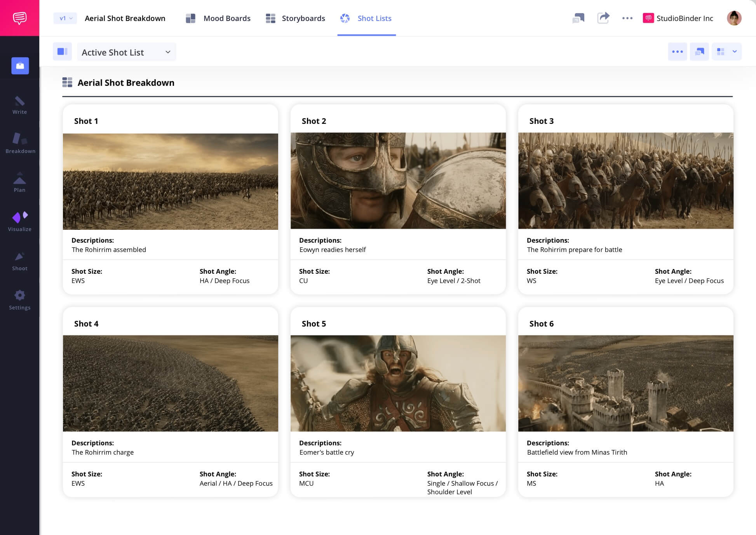Click StudioBinder Inc company name

(685, 18)
